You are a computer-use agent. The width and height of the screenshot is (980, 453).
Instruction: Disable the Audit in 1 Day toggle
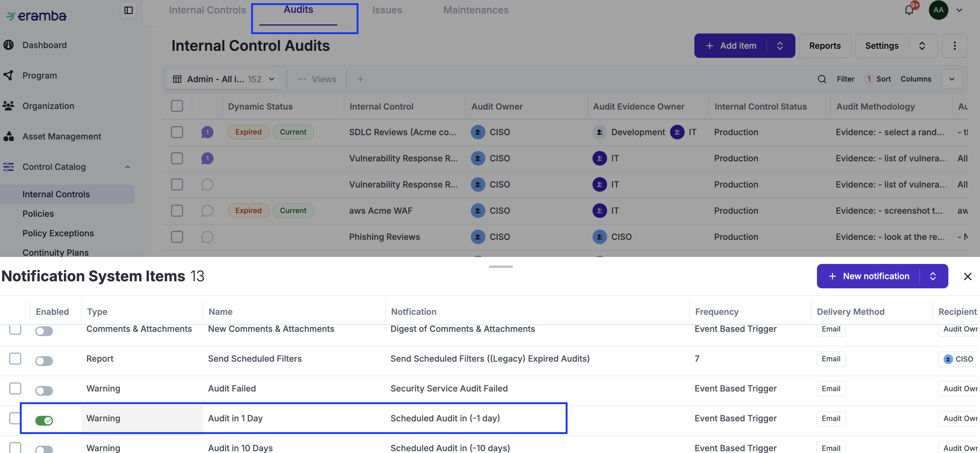coord(44,420)
